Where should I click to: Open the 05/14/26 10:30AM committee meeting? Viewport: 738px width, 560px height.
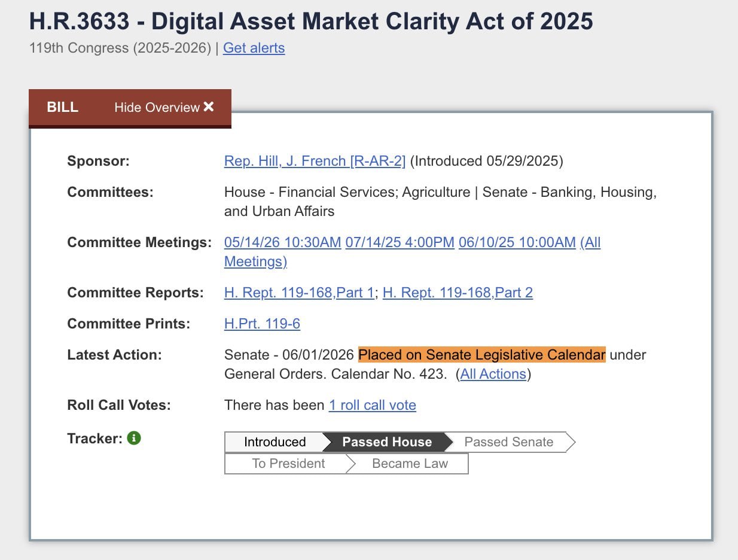[x=282, y=242]
